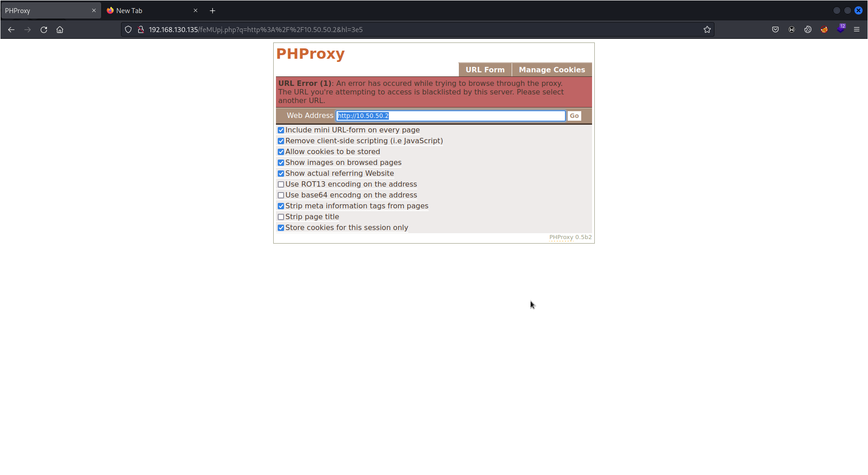
Task: Enable ROT13 encoding on the address
Action: pyautogui.click(x=281, y=184)
